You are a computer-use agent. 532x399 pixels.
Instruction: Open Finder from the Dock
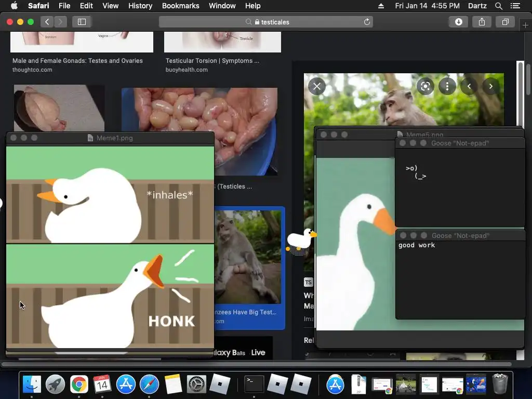(x=32, y=384)
